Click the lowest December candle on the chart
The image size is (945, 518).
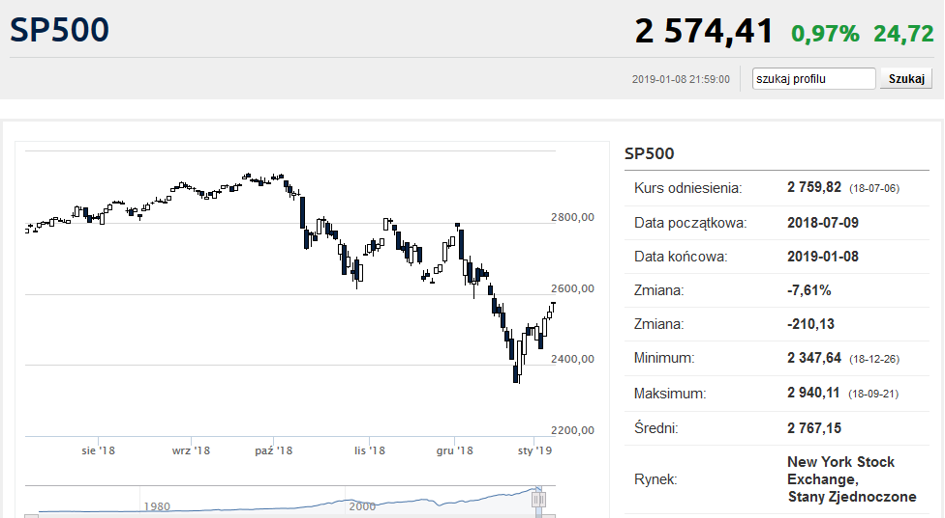click(516, 373)
